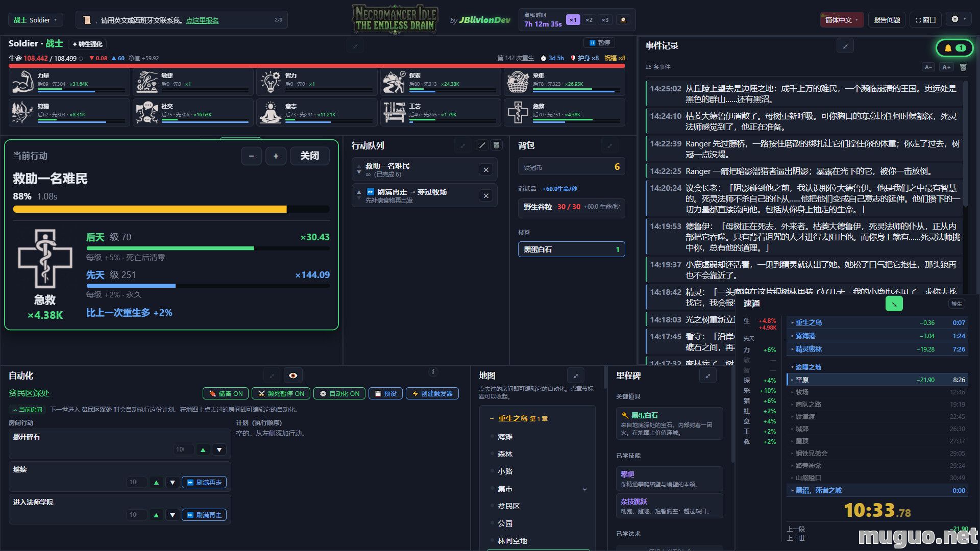Image resolution: width=980 pixels, height=551 pixels.
Task: Select the 意志 willpower meditation icon
Action: [271, 112]
